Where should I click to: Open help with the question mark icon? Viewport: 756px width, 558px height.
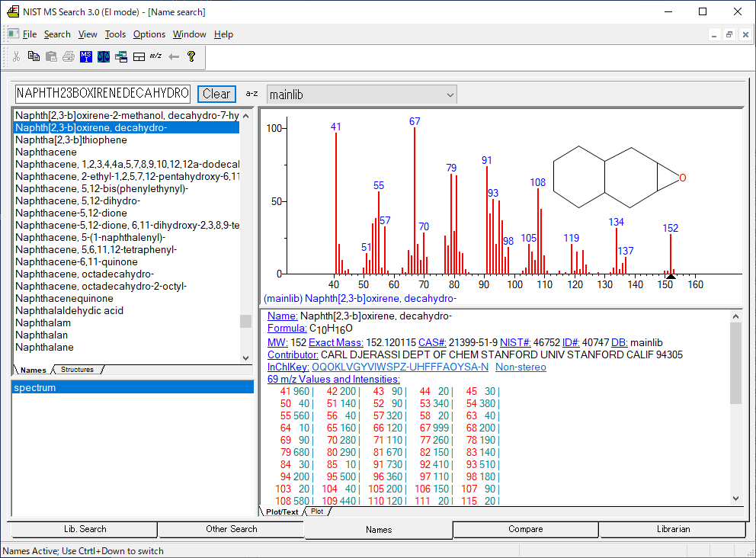pyautogui.click(x=191, y=56)
